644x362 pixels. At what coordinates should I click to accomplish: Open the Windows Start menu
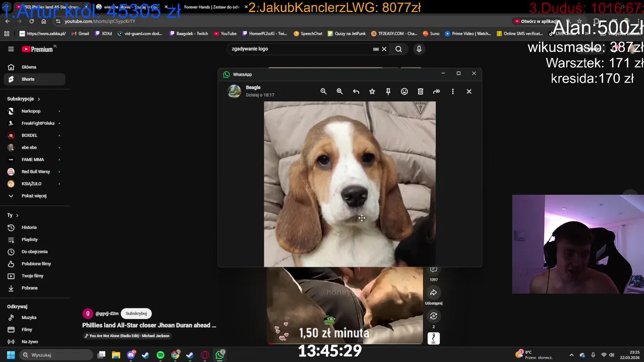[11, 355]
